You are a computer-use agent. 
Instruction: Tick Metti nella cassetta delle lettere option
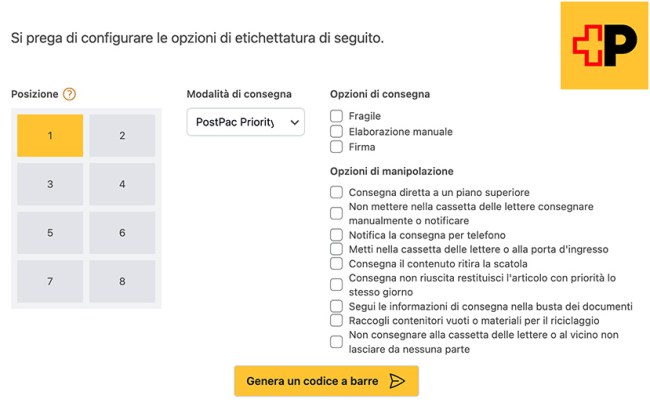(x=337, y=248)
